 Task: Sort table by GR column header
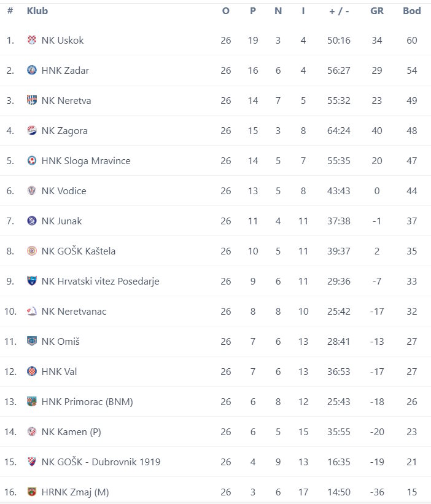377,11
